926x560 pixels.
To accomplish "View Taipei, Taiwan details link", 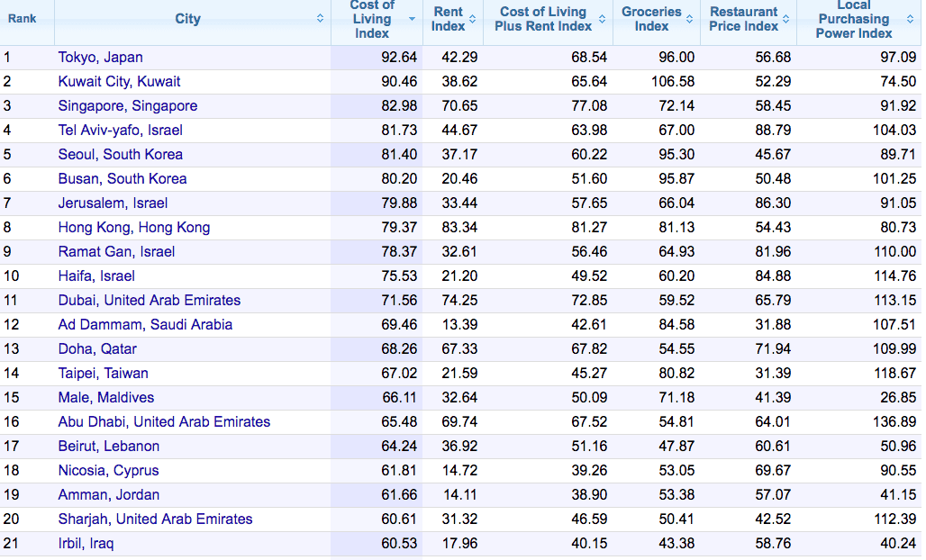I will coord(103,374).
